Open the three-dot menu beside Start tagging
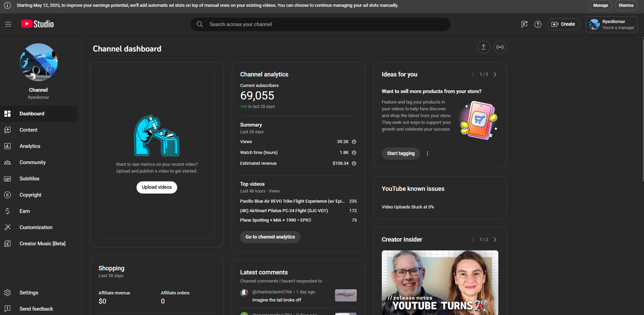 click(x=428, y=154)
